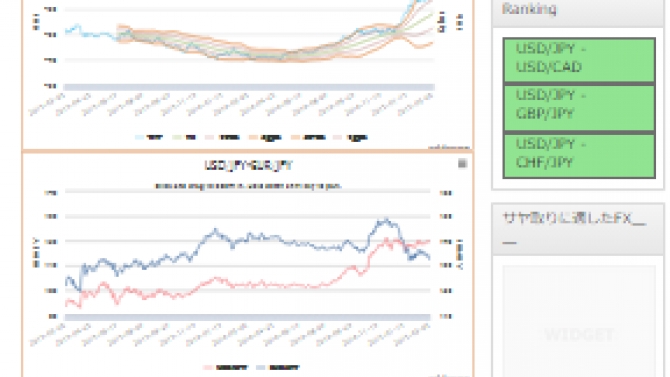Viewport: 670px width, 377px height.
Task: Toggle the blue series in the lower chart legend
Action: click(278, 367)
